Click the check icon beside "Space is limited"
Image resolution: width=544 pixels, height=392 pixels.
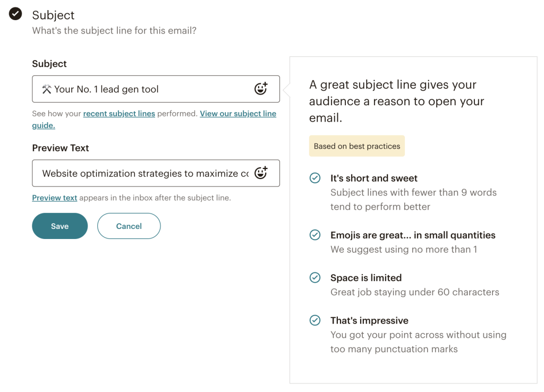click(315, 277)
